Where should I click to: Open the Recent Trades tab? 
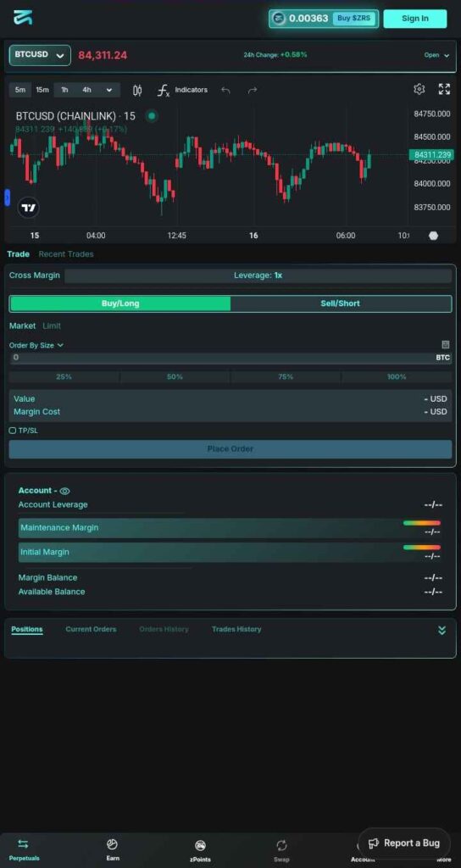(66, 254)
